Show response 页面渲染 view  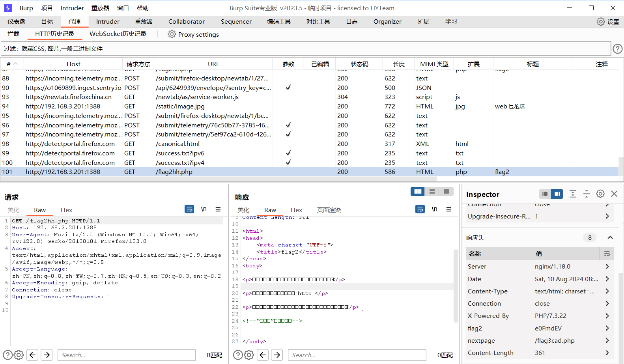coord(329,210)
